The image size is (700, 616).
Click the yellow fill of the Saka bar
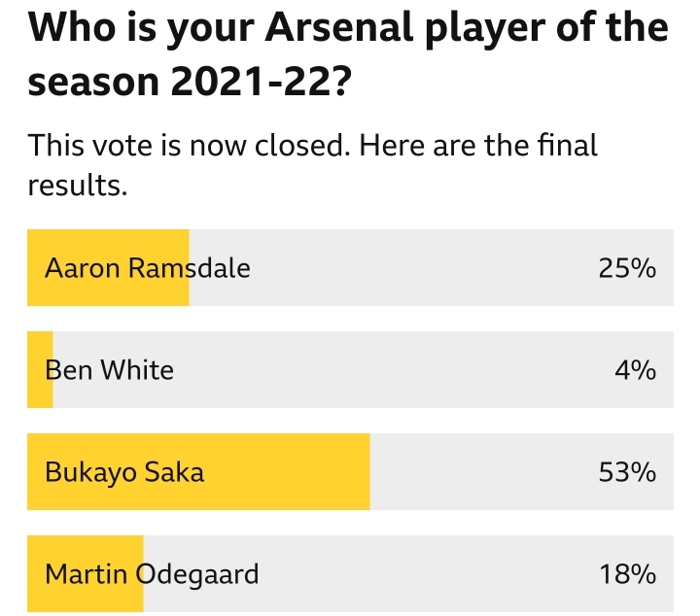(198, 471)
